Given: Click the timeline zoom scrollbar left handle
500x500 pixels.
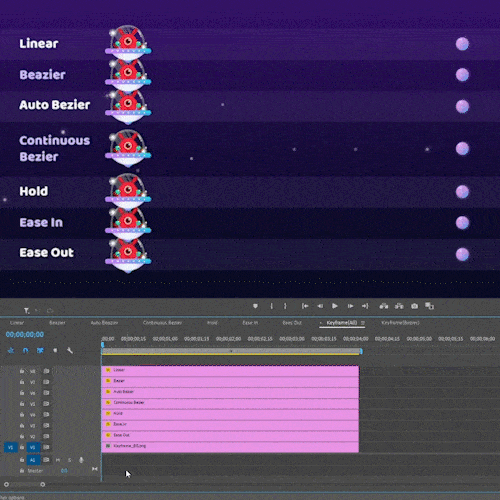Looking at the screenshot, I should click(6, 484).
